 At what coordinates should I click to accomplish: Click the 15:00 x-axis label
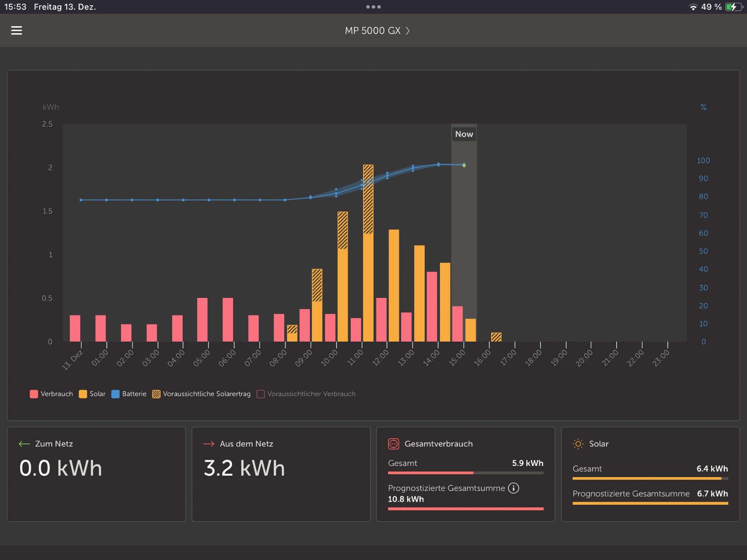[x=457, y=358]
